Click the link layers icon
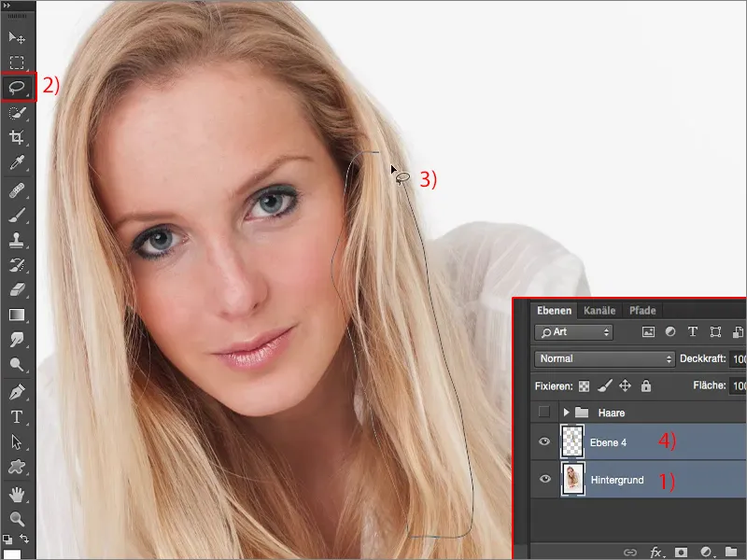Image resolution: width=747 pixels, height=560 pixels. click(630, 553)
